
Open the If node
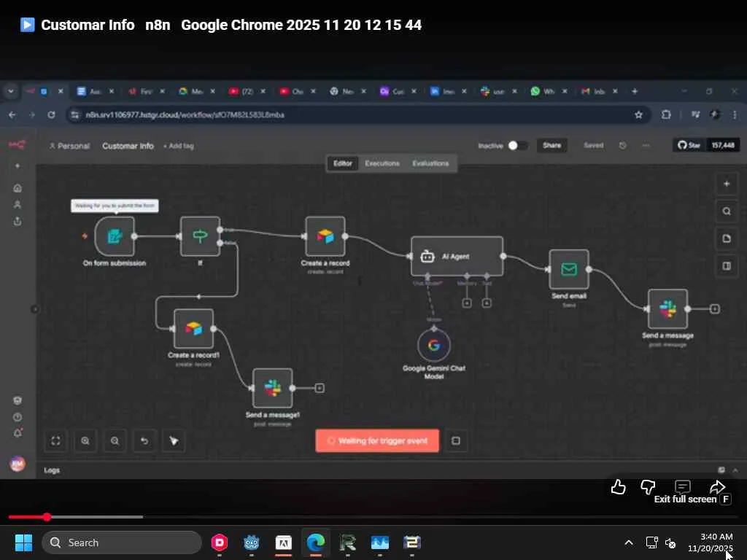pos(200,236)
